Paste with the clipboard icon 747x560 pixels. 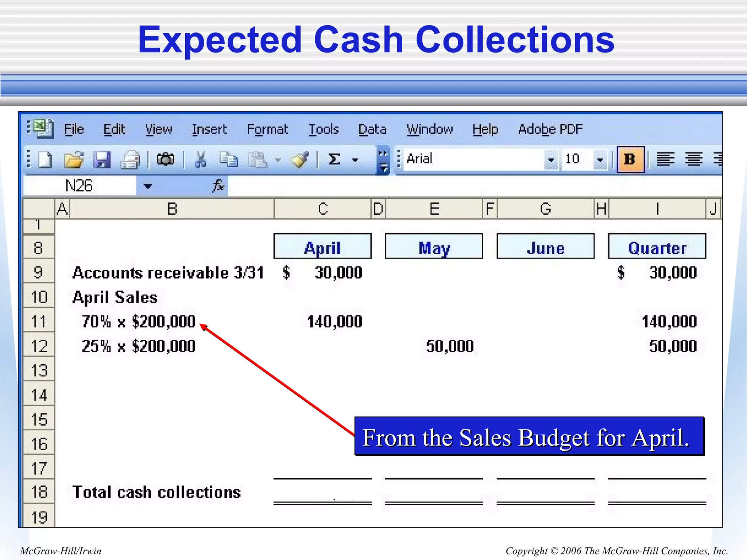(x=258, y=159)
